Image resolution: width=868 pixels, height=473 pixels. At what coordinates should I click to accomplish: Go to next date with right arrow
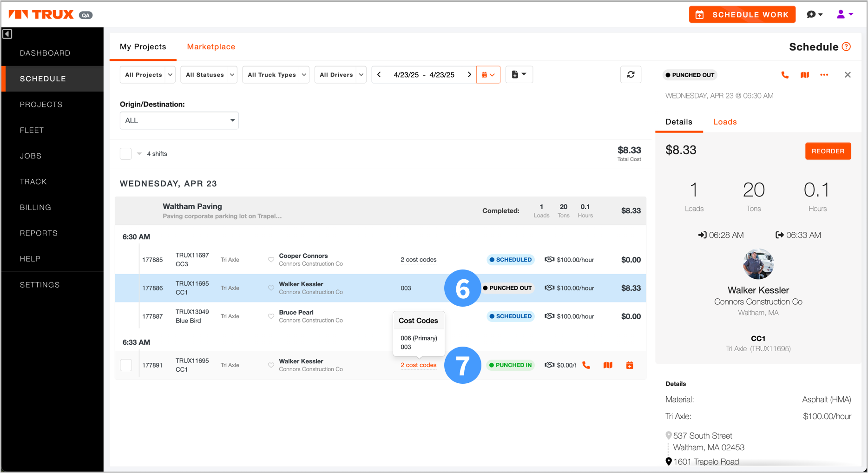coord(469,75)
